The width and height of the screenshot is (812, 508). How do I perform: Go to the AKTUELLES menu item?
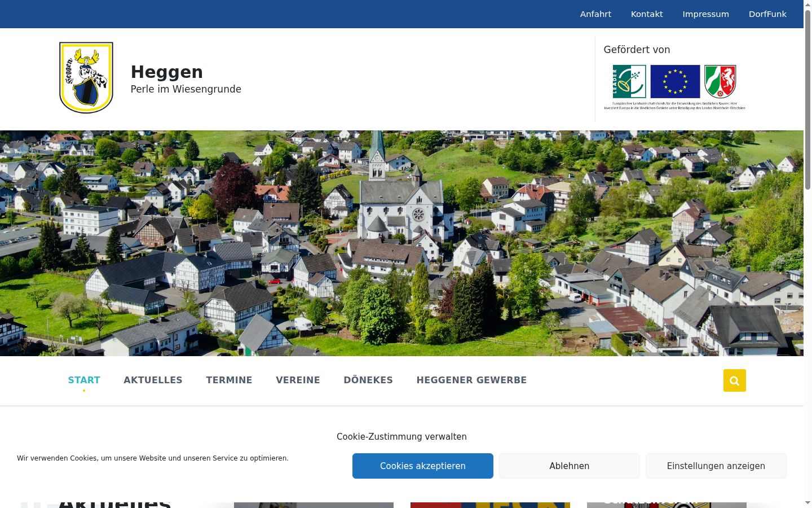tap(153, 380)
